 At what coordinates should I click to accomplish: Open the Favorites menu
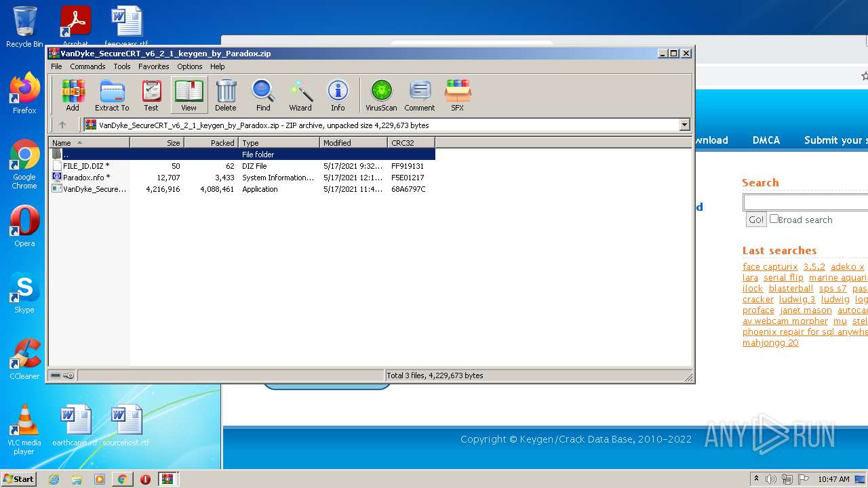click(x=154, y=66)
